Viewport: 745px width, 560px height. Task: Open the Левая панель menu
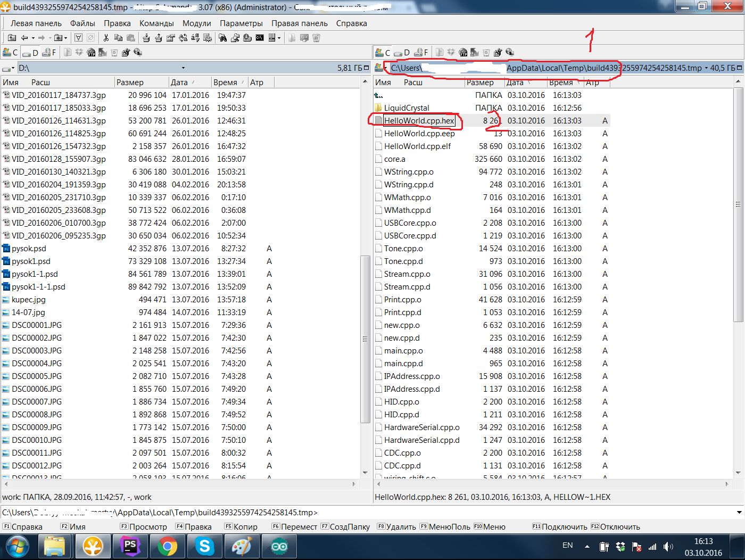click(x=36, y=23)
